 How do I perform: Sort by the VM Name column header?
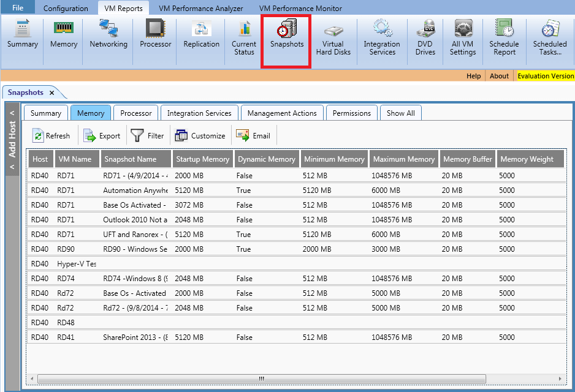point(77,159)
